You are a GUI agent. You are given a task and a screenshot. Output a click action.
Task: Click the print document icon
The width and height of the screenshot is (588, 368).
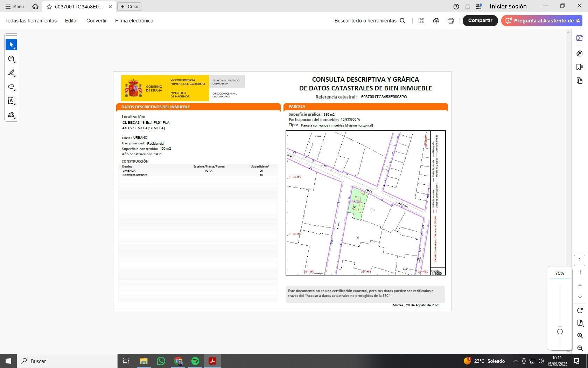click(x=450, y=21)
